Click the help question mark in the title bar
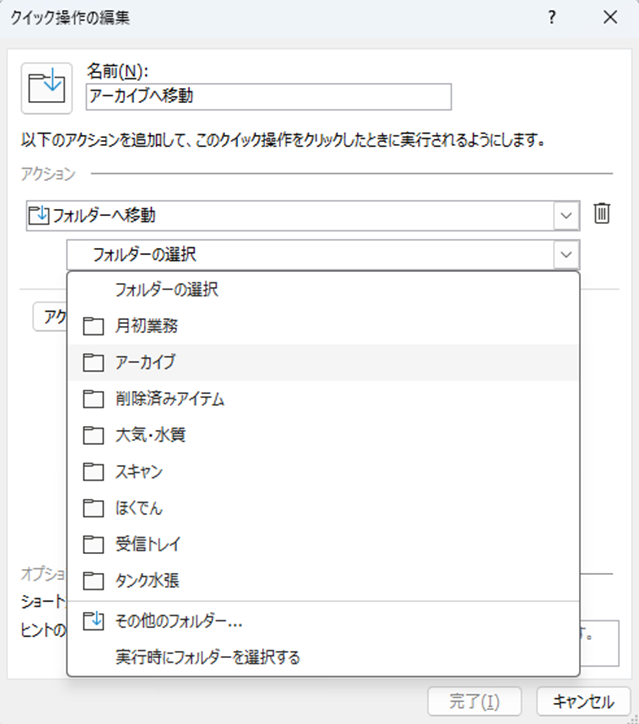The width and height of the screenshot is (639, 724). coord(552,18)
